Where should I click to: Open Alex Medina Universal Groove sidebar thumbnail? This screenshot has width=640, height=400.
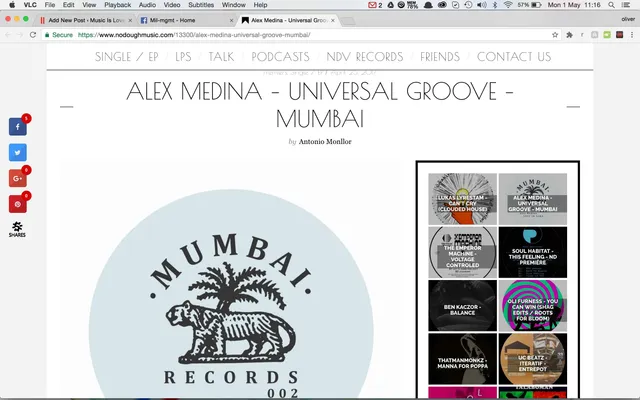pos(533,199)
